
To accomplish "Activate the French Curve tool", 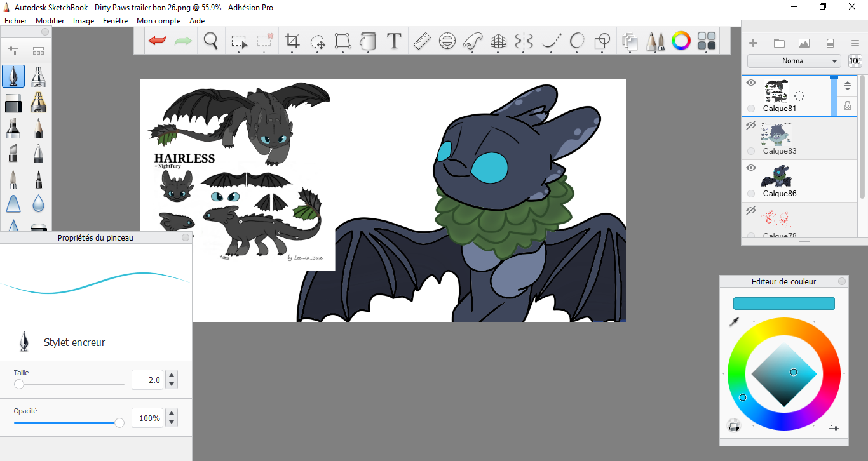I will point(473,41).
